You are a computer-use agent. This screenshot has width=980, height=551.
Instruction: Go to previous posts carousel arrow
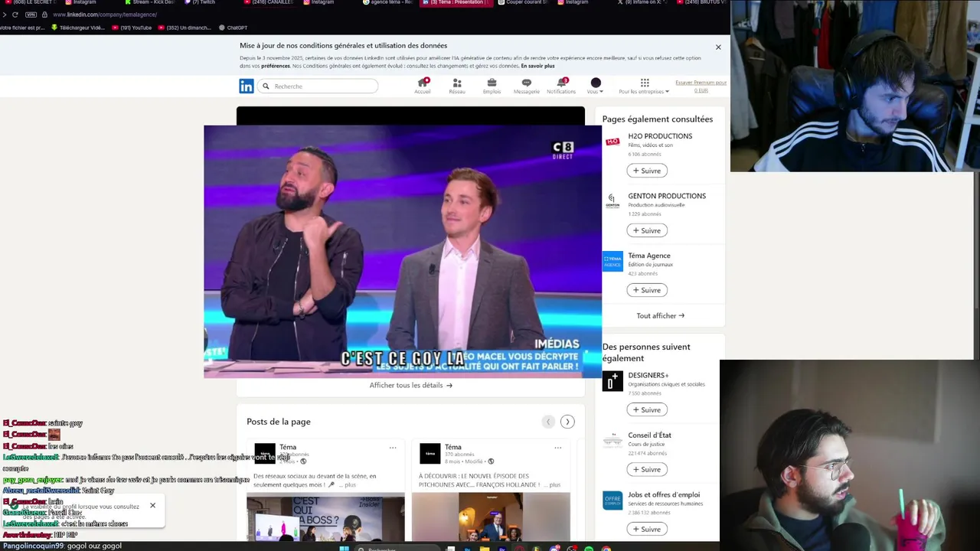pyautogui.click(x=548, y=422)
